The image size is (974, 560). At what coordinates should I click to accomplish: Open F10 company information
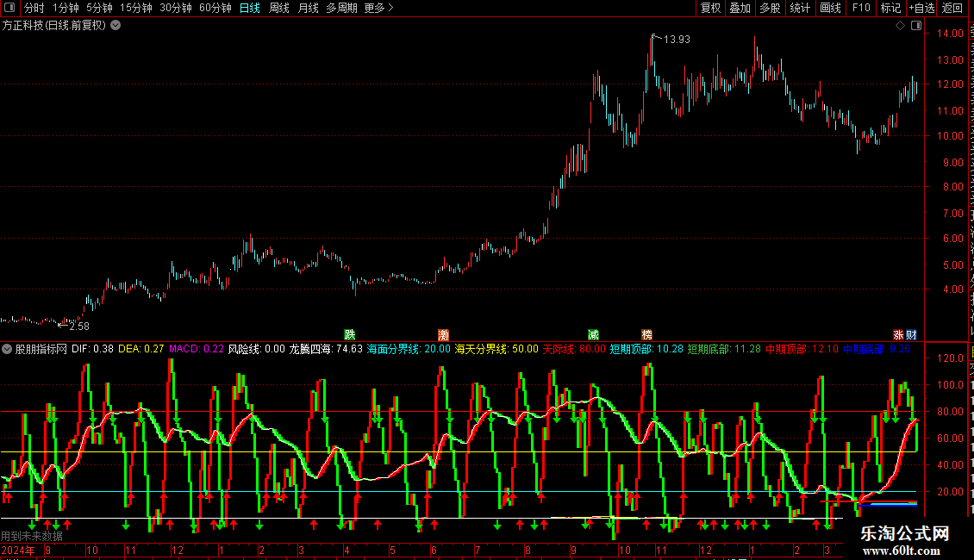pyautogui.click(x=861, y=8)
